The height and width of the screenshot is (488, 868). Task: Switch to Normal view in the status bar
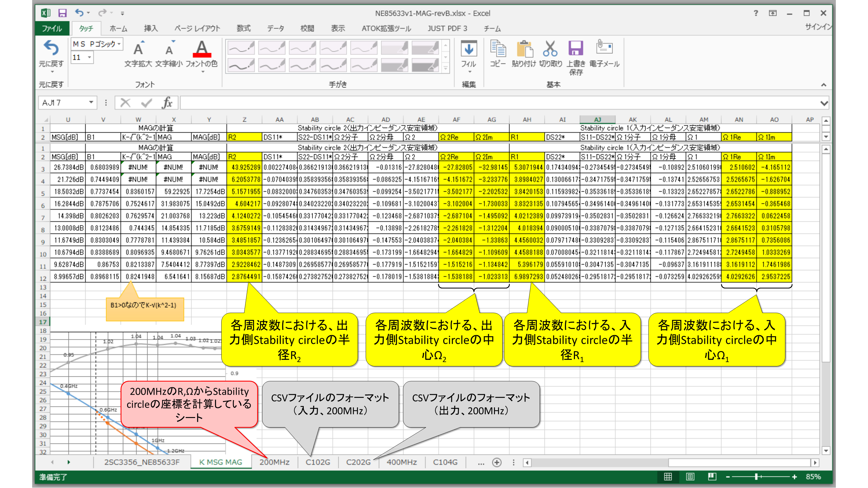point(668,477)
